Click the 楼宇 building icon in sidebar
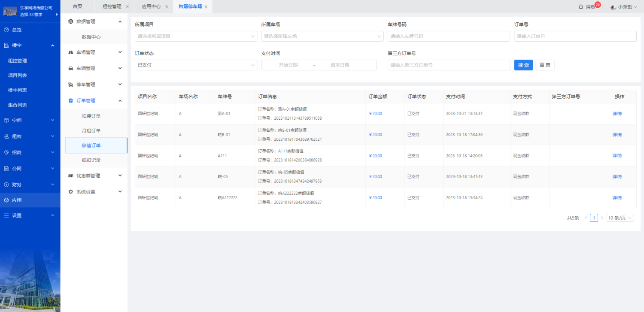The image size is (644, 312). pos(6,45)
